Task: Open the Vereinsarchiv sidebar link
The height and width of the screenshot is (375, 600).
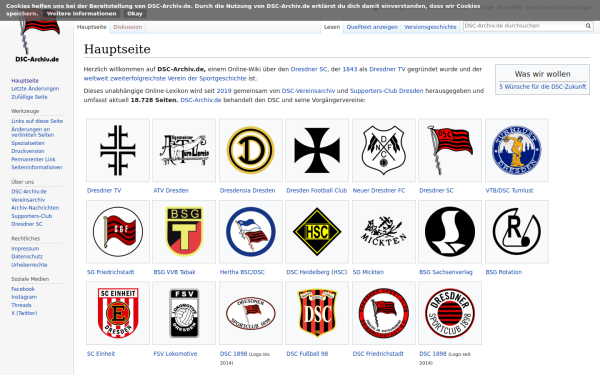Action: click(x=28, y=200)
